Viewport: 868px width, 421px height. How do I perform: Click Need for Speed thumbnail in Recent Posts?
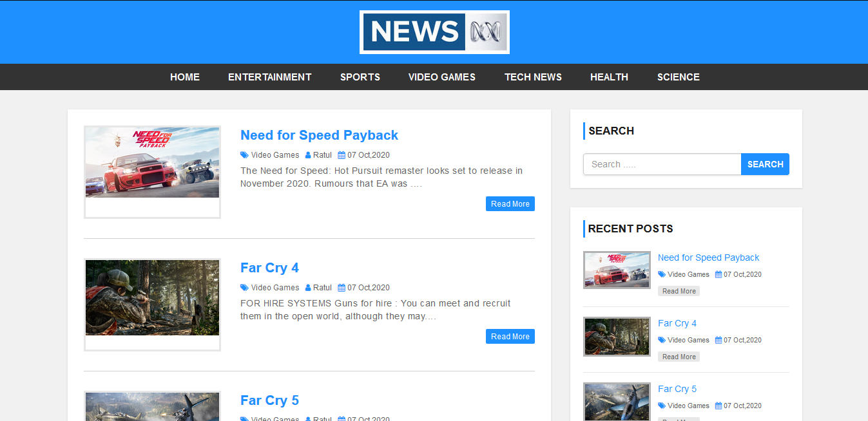coord(617,270)
